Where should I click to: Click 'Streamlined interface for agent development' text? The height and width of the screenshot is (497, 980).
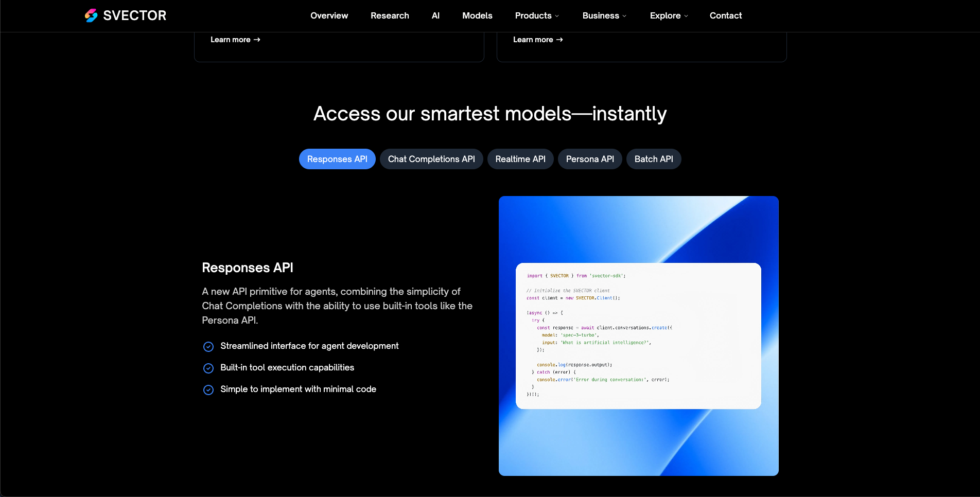coord(309,346)
